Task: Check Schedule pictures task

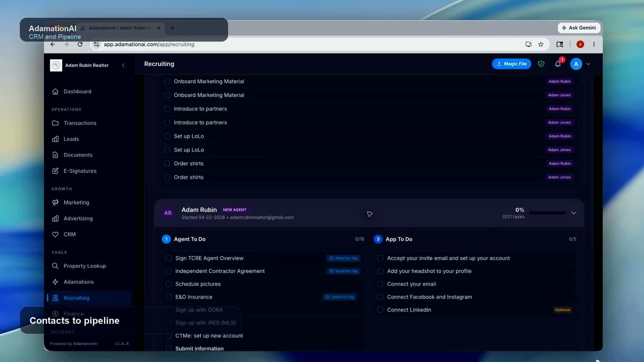Action: tap(168, 284)
